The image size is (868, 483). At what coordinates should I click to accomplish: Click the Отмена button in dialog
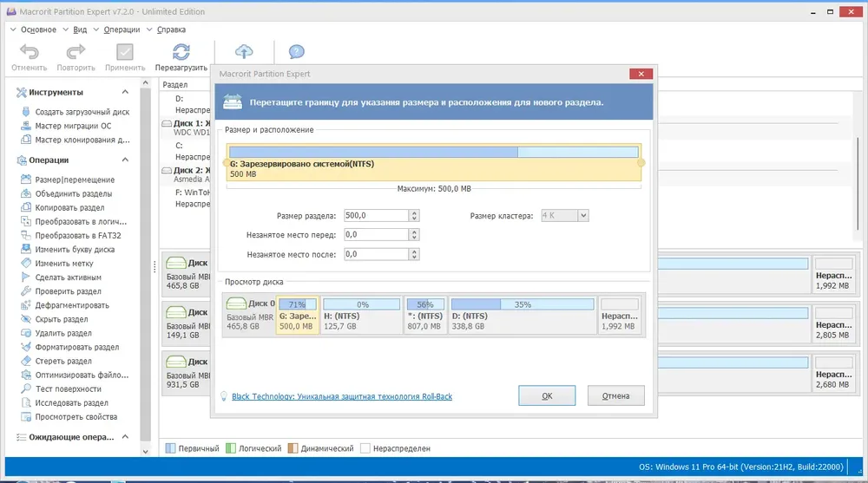tap(615, 395)
